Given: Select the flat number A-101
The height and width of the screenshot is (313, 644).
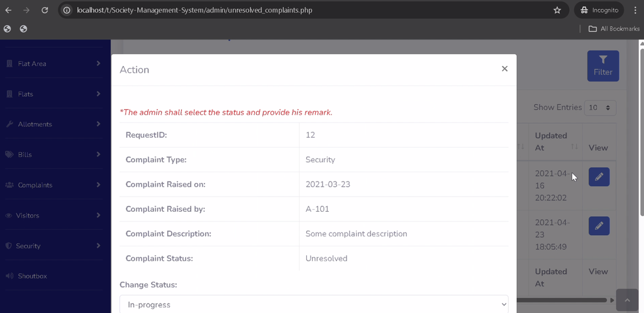Looking at the screenshot, I should tap(317, 209).
